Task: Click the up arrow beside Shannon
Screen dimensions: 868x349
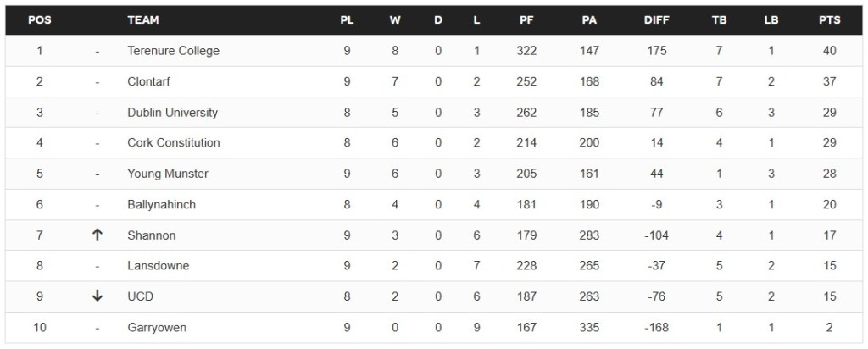Action: click(97, 235)
